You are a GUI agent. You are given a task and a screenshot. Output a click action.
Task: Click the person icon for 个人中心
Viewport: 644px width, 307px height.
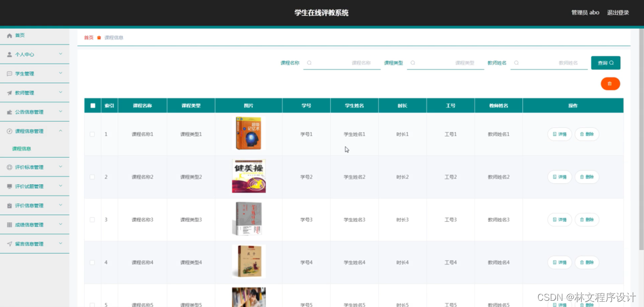9,55
